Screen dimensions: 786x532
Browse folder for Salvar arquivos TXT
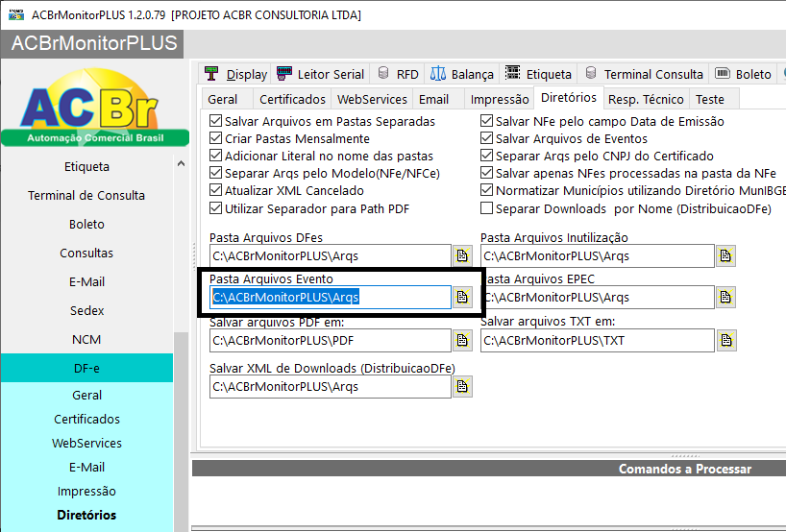coord(725,341)
